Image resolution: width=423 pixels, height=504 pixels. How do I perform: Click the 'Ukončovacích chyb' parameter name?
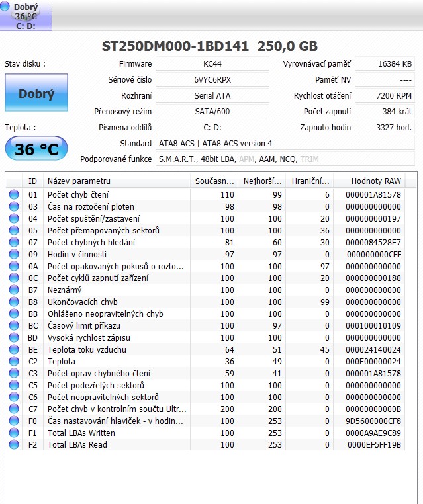tap(83, 302)
